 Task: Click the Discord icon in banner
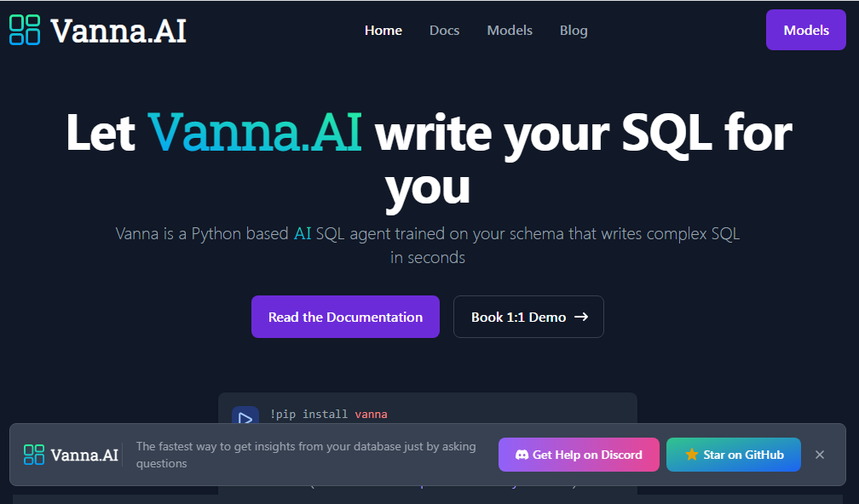point(522,455)
